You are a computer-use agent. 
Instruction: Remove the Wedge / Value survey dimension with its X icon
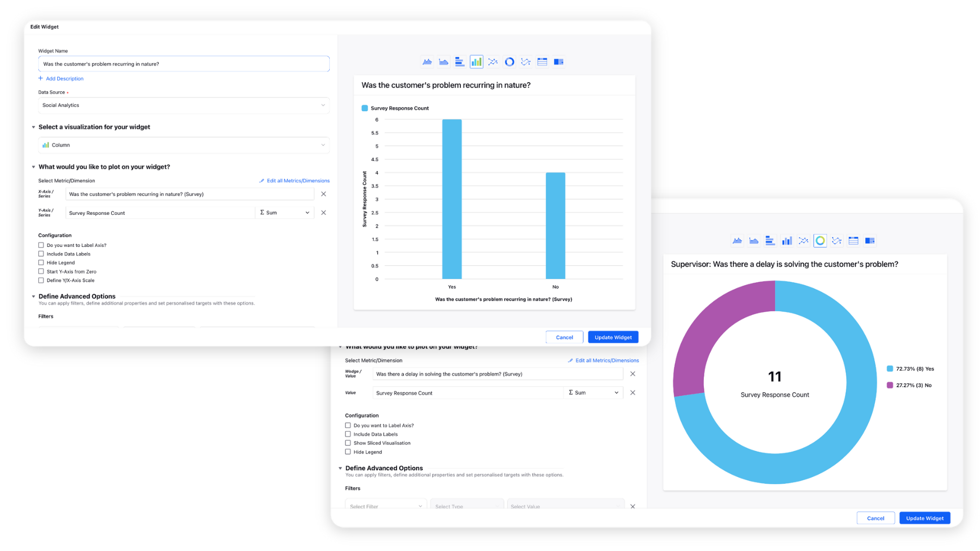click(632, 374)
